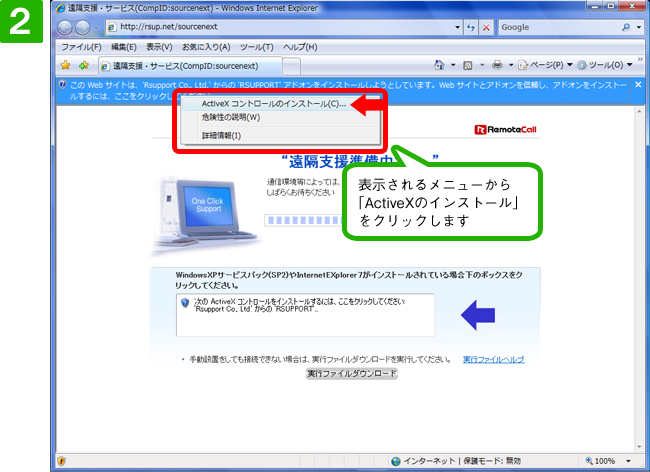The height and width of the screenshot is (472, 650).
Task: Open a new blank tab
Action: point(292,66)
